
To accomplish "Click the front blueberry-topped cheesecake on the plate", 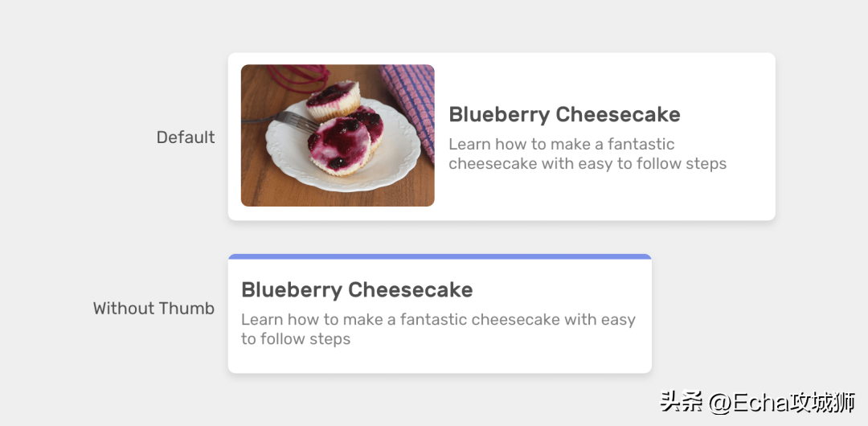I will coord(339,145).
